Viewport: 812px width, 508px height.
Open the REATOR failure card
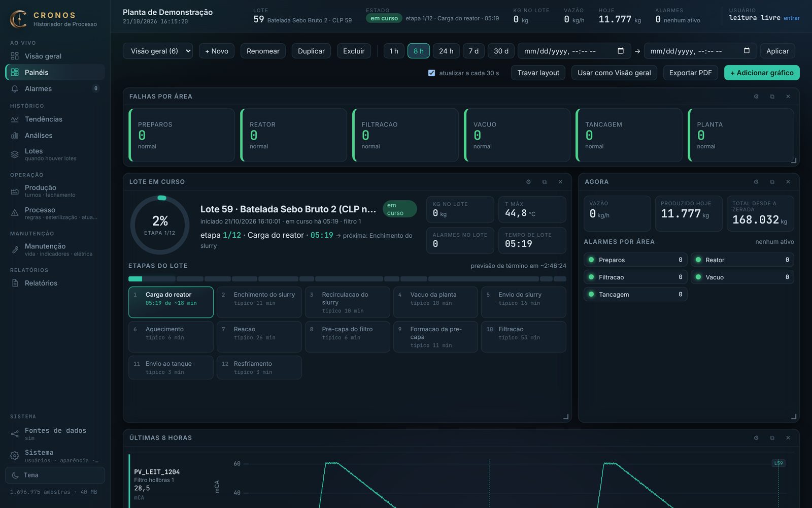click(293, 135)
